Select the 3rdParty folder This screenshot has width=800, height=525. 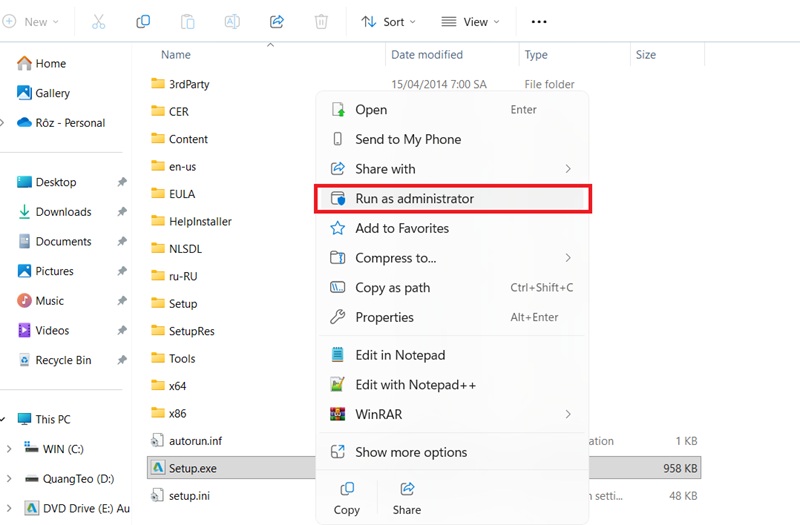pos(180,84)
